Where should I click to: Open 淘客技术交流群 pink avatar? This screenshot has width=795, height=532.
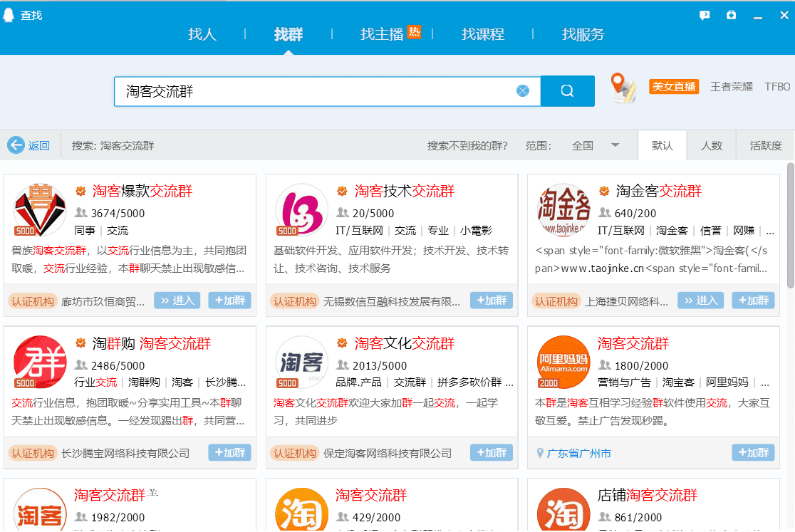pos(301,210)
